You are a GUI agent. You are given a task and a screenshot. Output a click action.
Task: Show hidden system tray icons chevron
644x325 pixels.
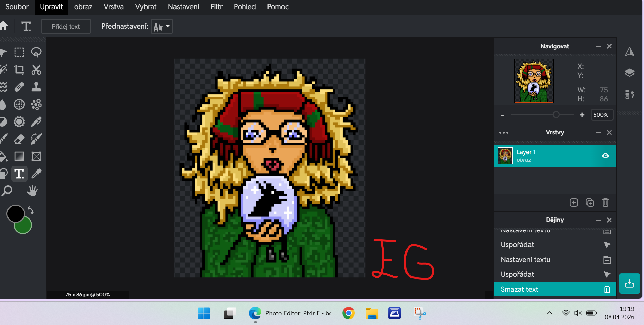coord(549,313)
